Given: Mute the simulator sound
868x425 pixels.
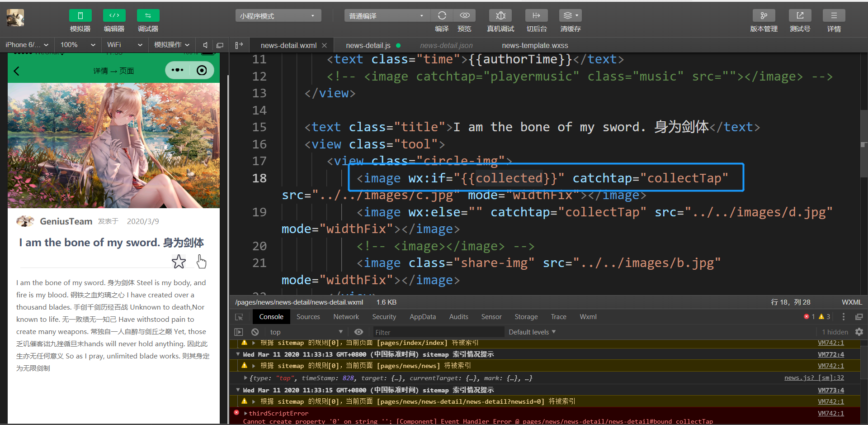Looking at the screenshot, I should point(205,45).
